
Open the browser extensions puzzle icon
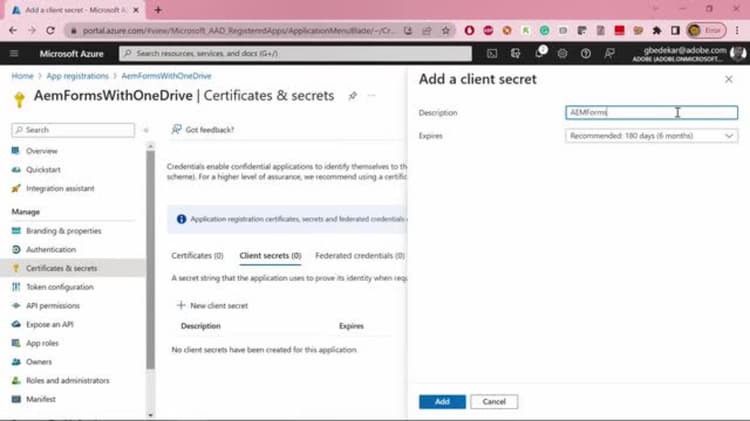click(656, 31)
